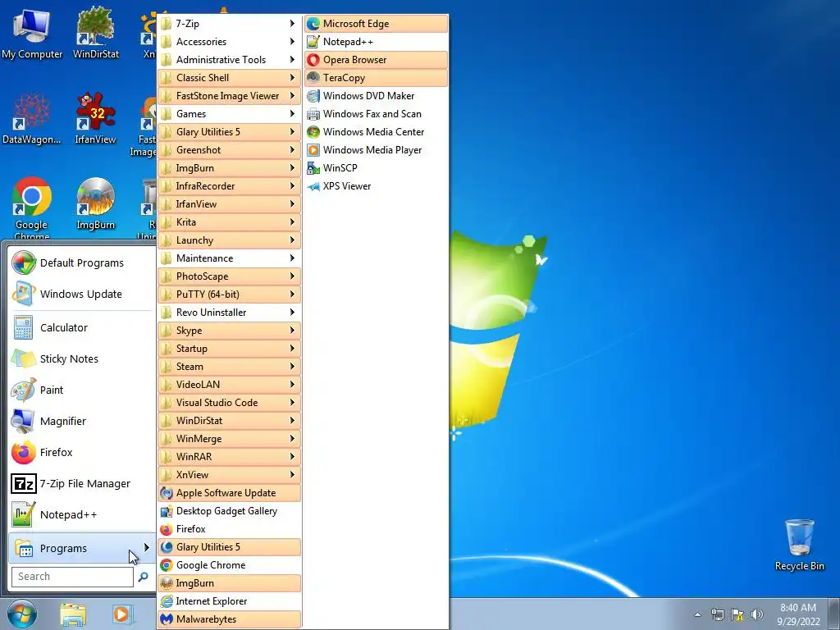Open the PuTTY (64-bit) folder
This screenshot has width=840, height=630.
[230, 294]
